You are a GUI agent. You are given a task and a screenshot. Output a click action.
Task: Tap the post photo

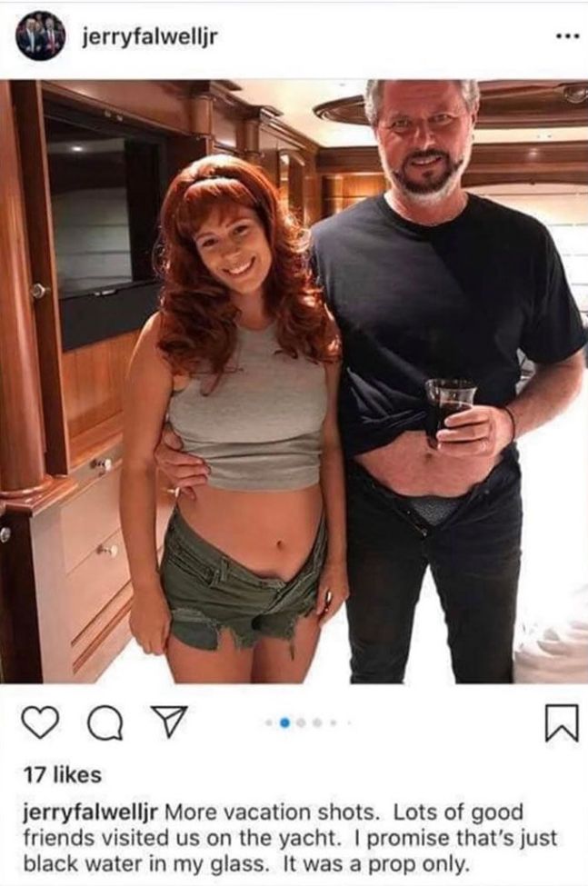pyautogui.click(x=294, y=382)
